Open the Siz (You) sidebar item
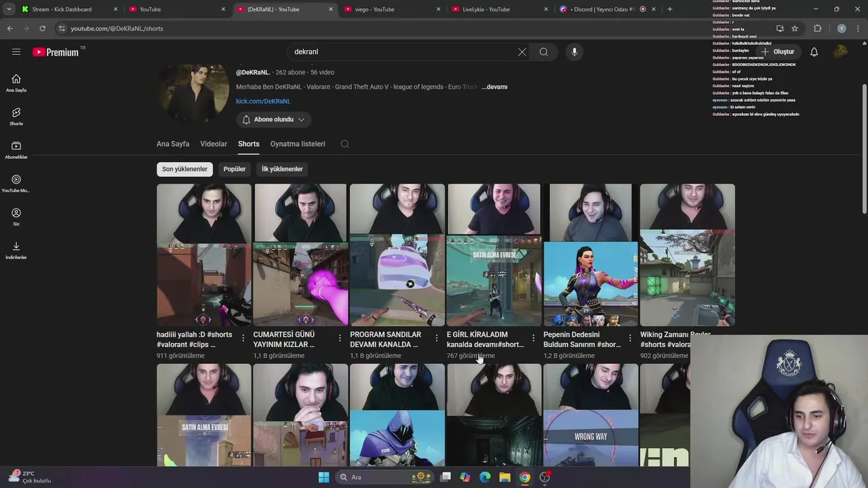 (16, 217)
